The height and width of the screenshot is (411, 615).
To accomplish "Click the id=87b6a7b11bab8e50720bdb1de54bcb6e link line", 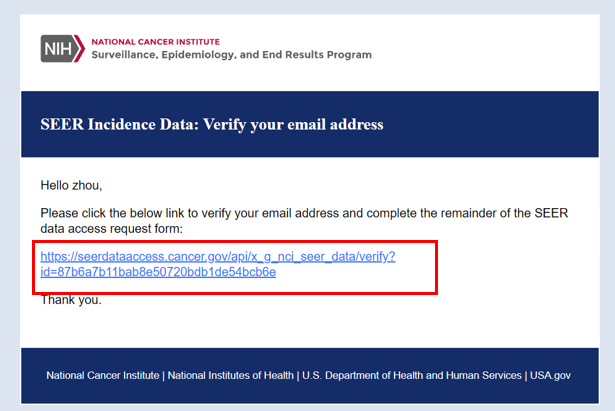I will pos(158,272).
